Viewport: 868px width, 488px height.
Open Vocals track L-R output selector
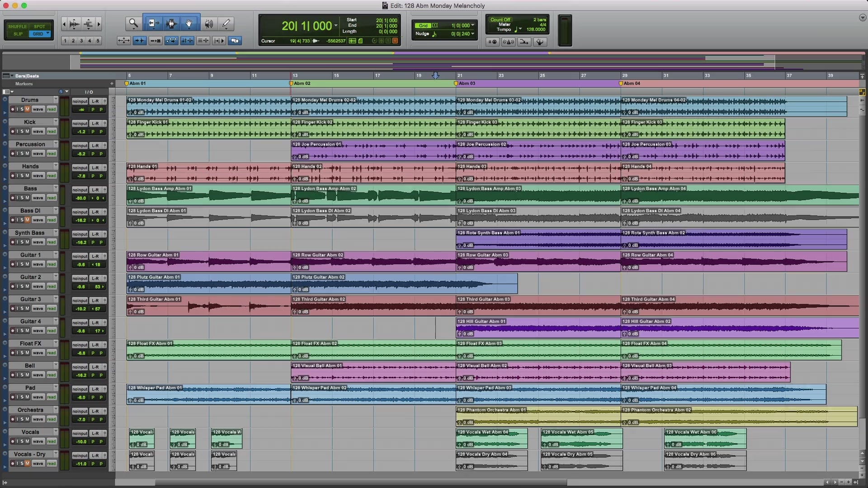95,433
